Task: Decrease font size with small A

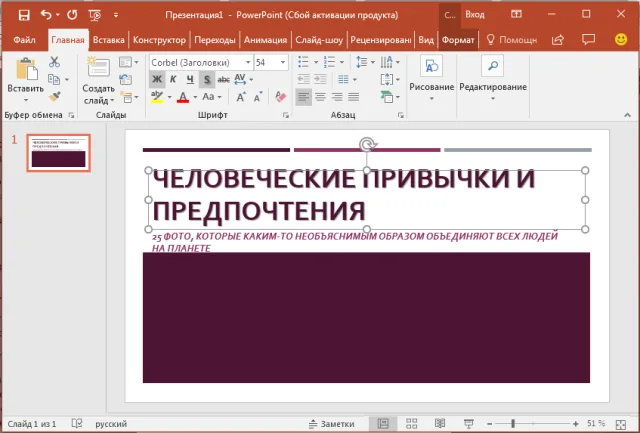Action: click(258, 97)
